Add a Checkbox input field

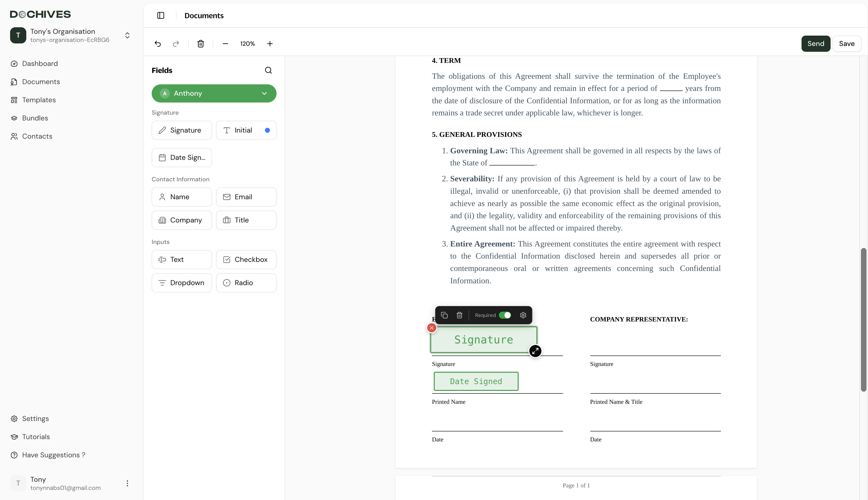coord(246,260)
